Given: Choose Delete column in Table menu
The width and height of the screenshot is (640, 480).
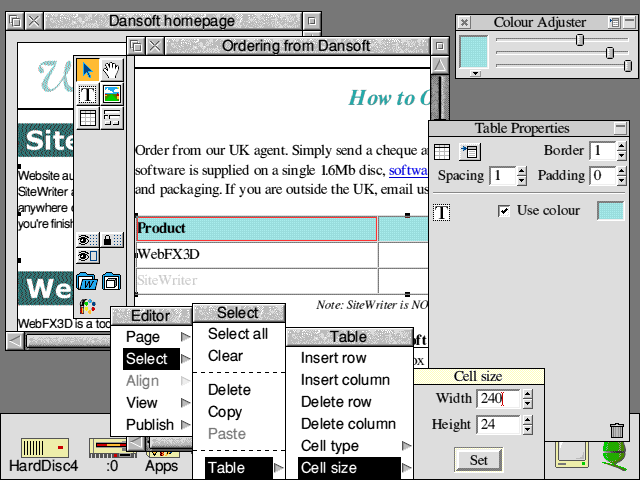Looking at the screenshot, I should click(349, 424).
